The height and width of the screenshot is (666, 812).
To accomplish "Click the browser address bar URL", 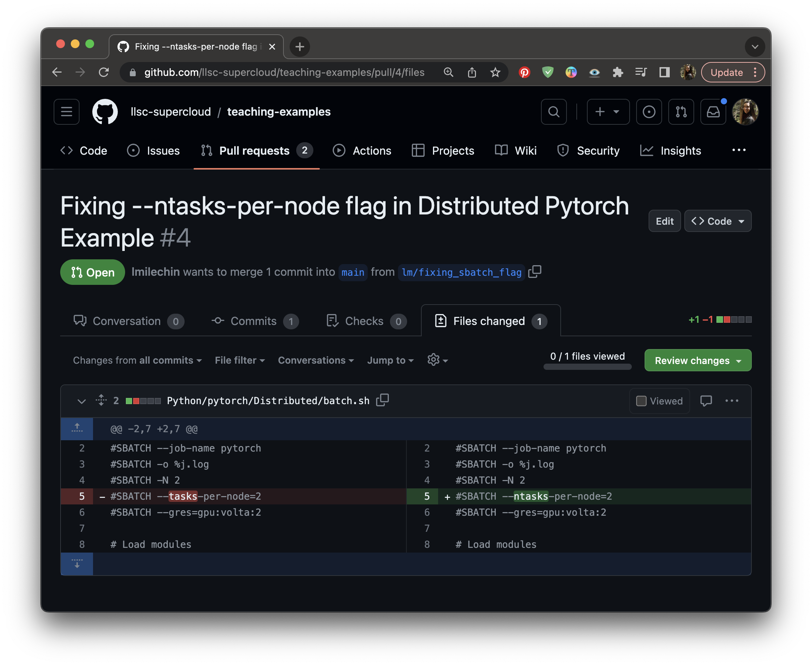I will tap(285, 72).
